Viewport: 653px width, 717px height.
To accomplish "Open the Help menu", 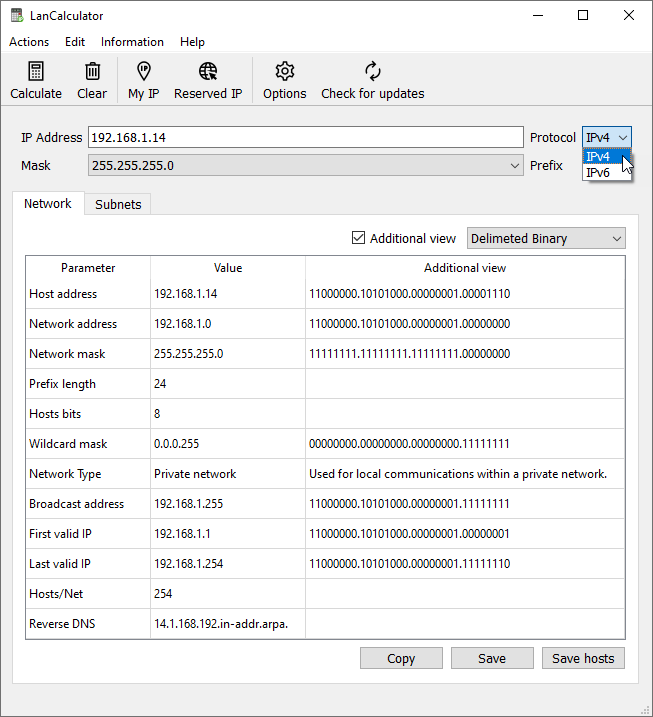I will pos(192,42).
